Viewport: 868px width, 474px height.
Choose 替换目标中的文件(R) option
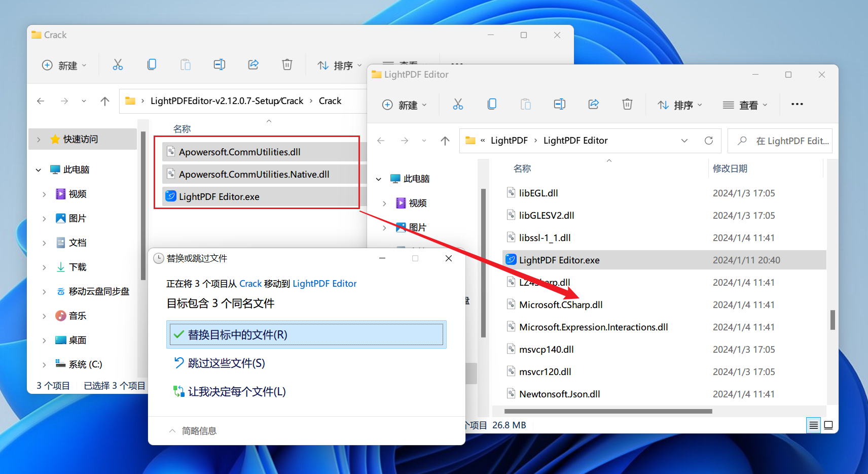306,334
